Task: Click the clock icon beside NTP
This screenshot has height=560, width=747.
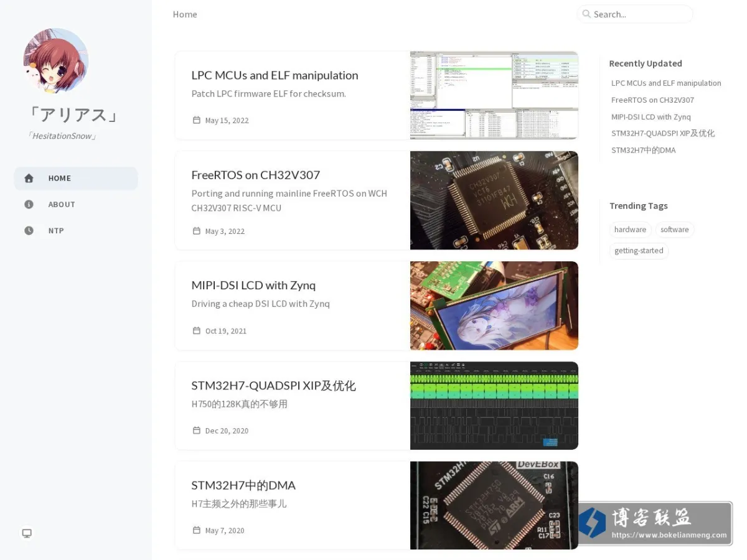Action: (29, 230)
